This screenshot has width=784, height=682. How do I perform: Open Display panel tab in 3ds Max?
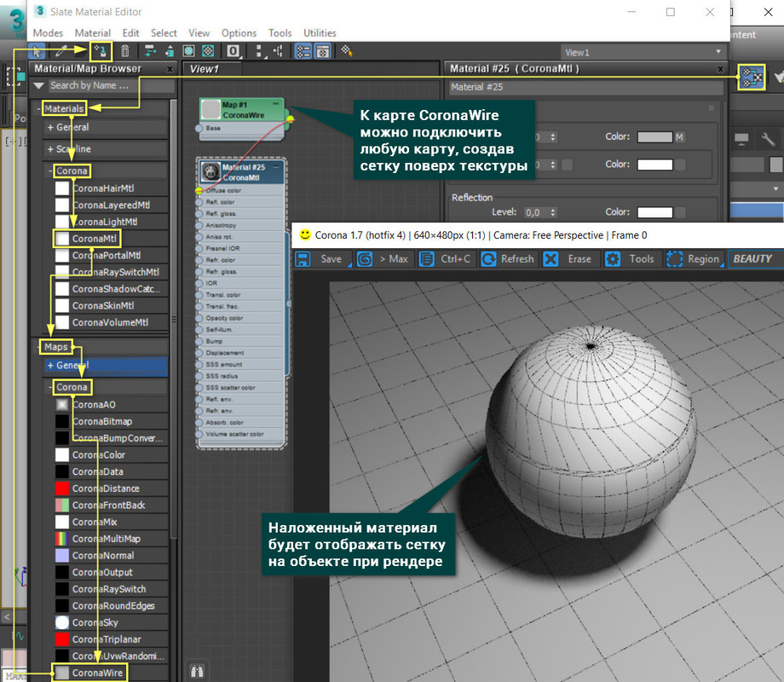click(x=741, y=139)
